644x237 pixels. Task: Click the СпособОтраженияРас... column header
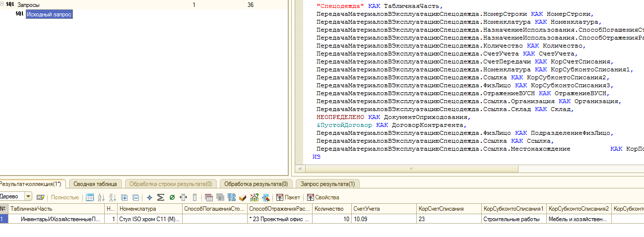(280, 209)
